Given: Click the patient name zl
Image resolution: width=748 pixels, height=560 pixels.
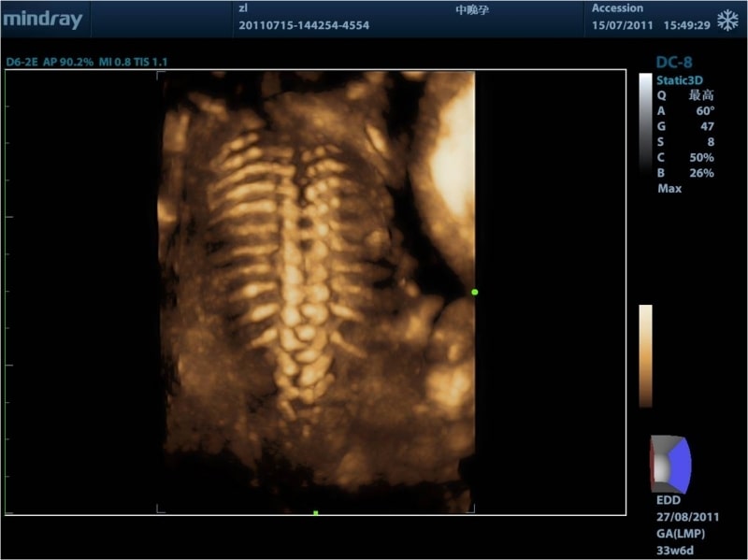Looking at the screenshot, I should 243,8.
